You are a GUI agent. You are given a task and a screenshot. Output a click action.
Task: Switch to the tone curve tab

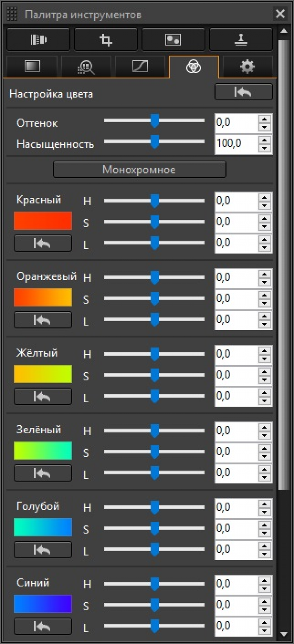[140, 66]
